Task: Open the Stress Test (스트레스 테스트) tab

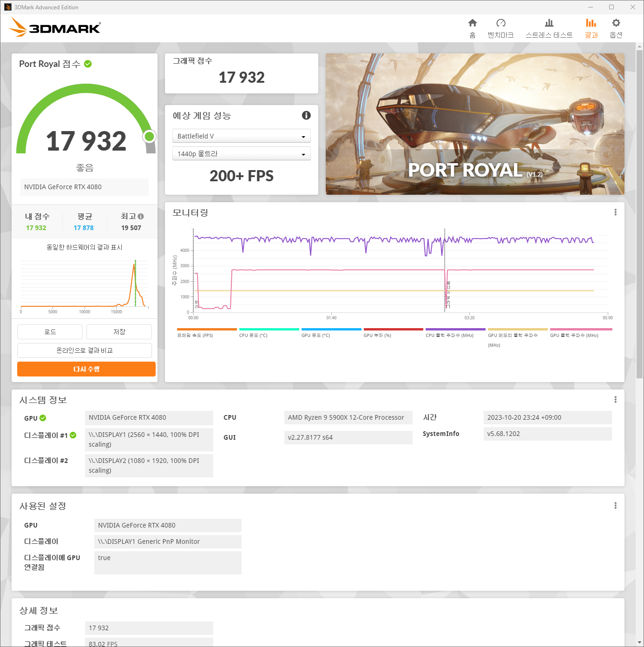Action: click(549, 28)
